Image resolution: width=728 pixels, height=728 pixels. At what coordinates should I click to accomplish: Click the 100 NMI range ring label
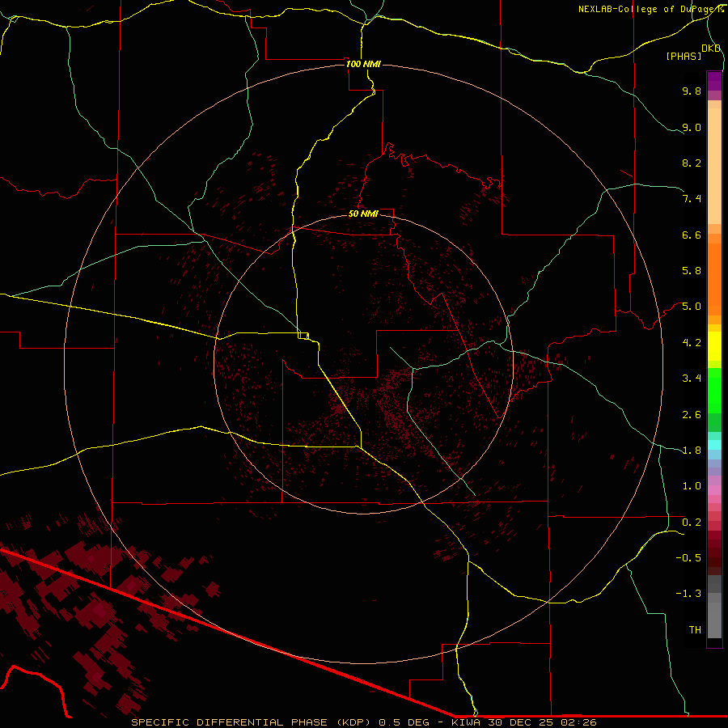[x=363, y=64]
